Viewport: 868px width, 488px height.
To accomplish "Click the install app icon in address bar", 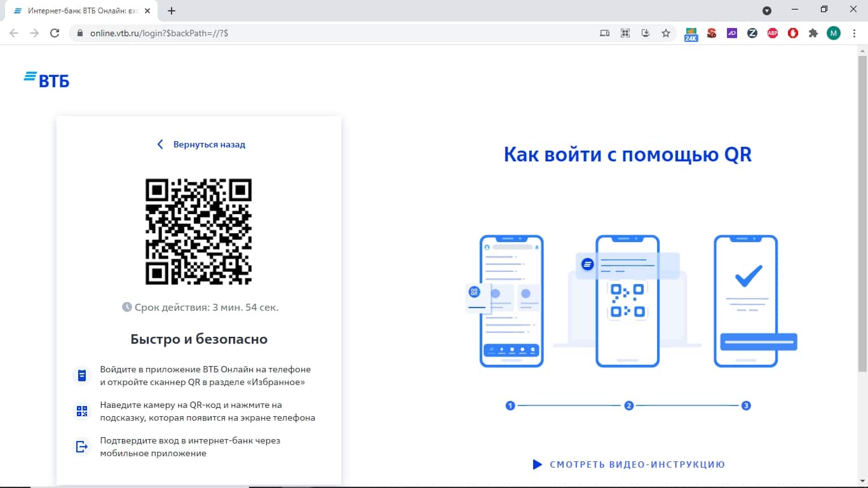I will coord(645,33).
